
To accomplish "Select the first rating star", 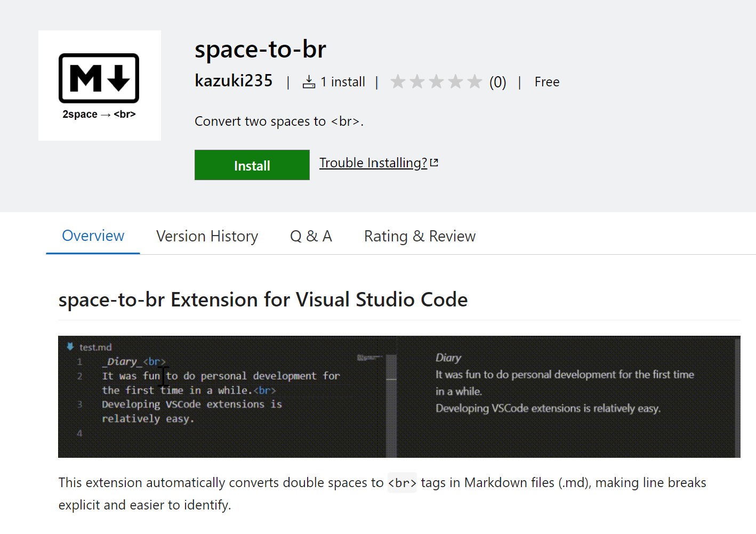I will pos(398,81).
